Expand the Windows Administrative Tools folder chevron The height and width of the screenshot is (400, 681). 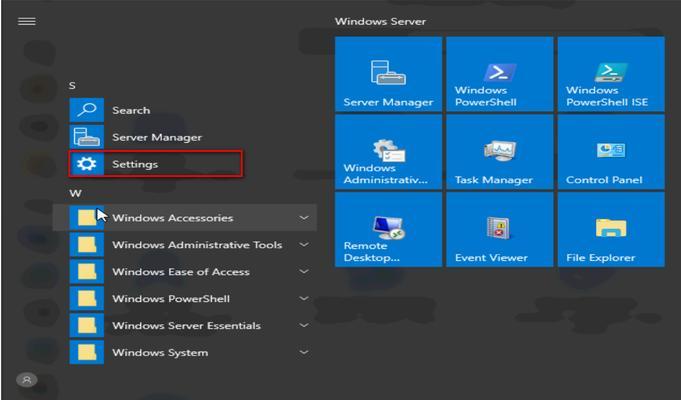tap(304, 245)
